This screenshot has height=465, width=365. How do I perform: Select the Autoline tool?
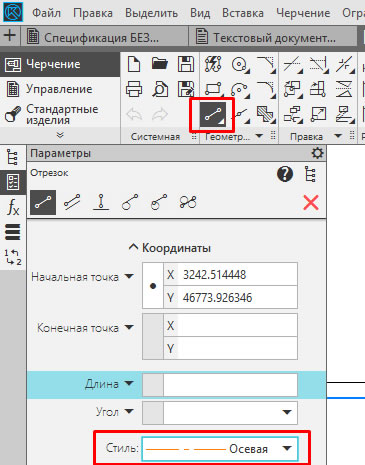pos(213,64)
